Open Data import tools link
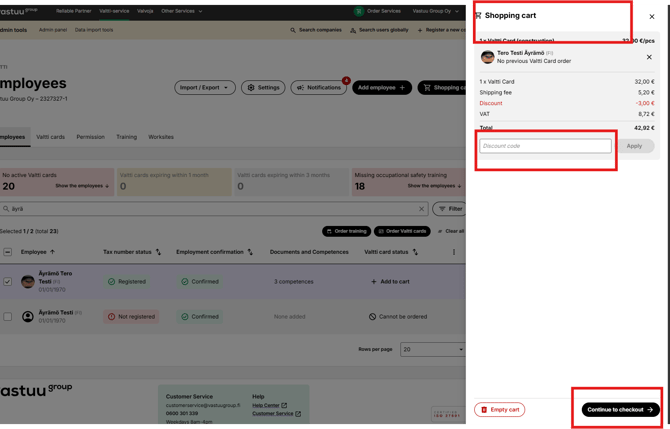This screenshot has width=670, height=429. pyautogui.click(x=94, y=30)
